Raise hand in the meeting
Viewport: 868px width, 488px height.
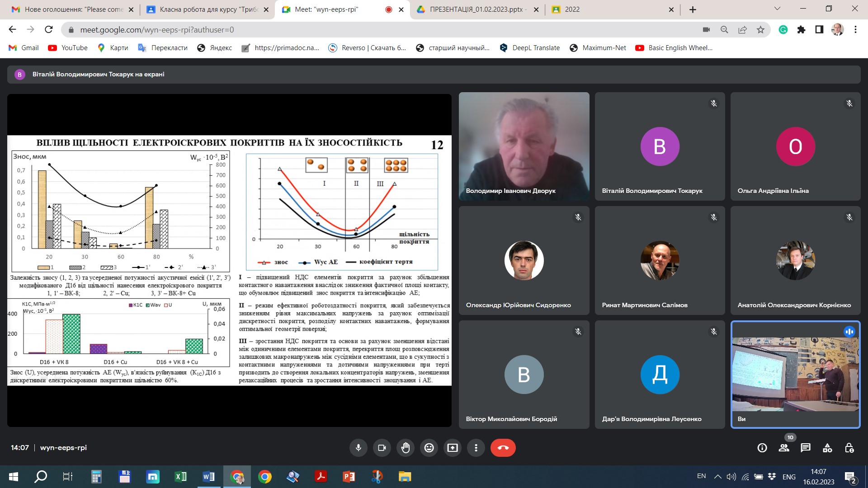[406, 448]
